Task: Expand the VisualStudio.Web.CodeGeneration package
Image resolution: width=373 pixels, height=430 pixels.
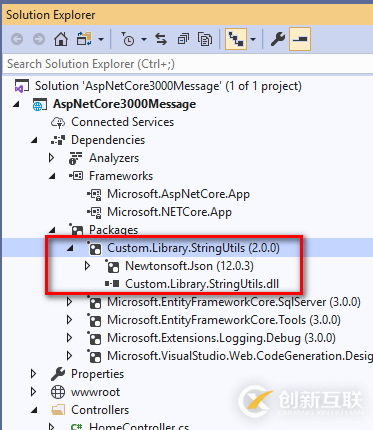Action: point(70,356)
